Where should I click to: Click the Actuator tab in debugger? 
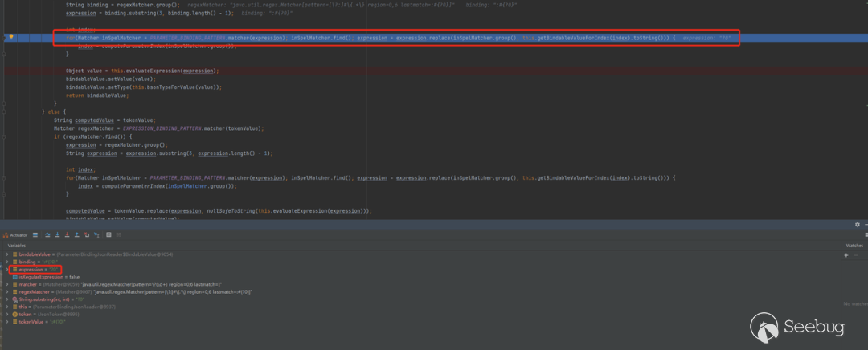17,235
